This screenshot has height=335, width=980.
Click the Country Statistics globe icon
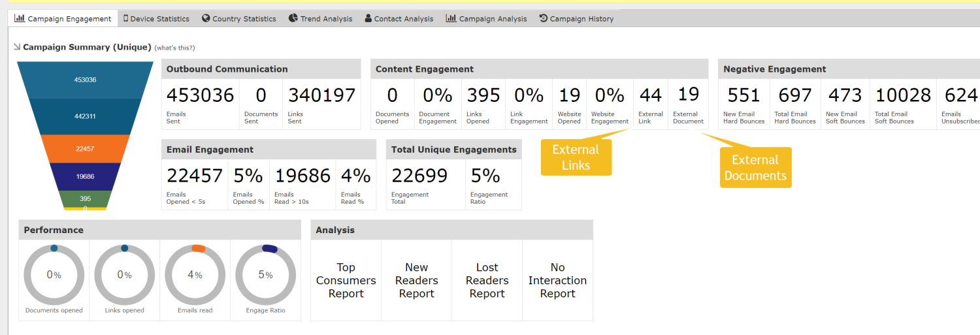pos(206,18)
